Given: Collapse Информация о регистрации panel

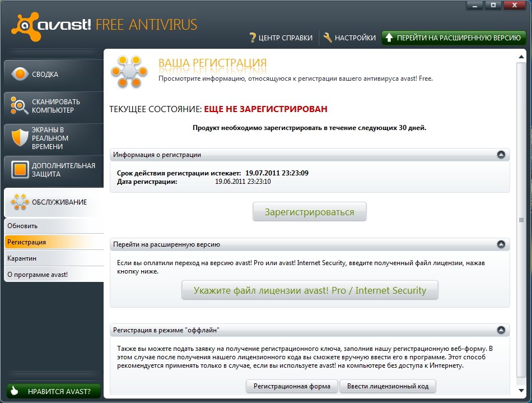Looking at the screenshot, I should click(x=501, y=155).
